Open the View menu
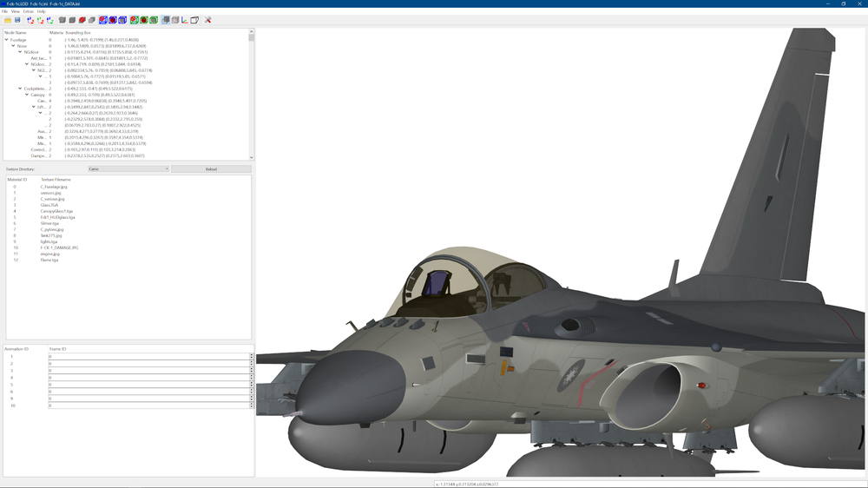This screenshot has height=488, width=868. pos(16,11)
